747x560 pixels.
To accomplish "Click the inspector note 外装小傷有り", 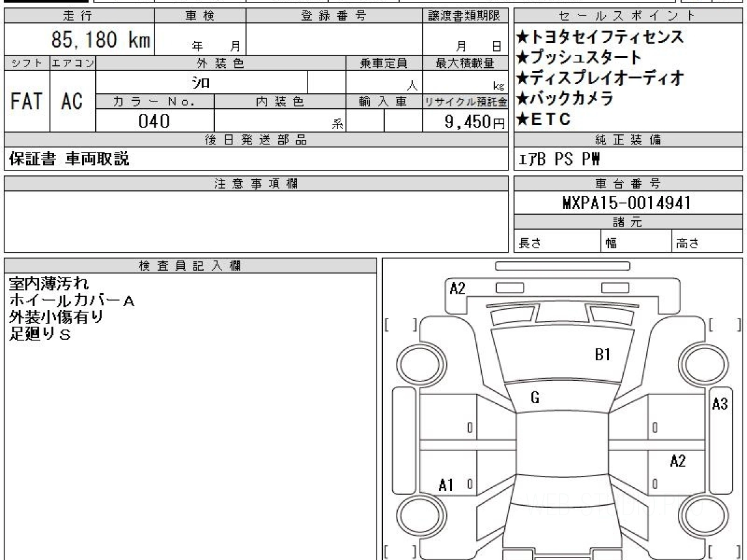I will (56, 317).
